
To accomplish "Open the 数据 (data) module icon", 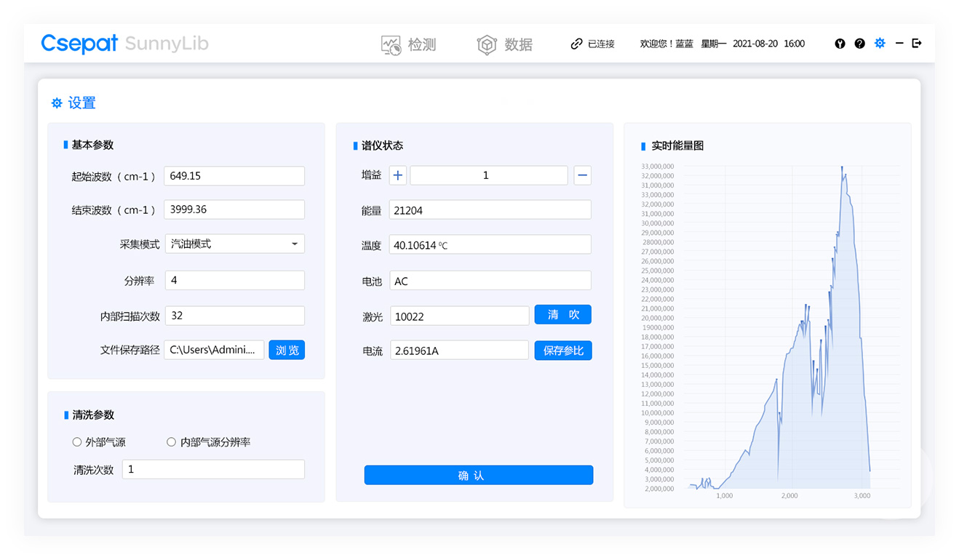I will (486, 44).
